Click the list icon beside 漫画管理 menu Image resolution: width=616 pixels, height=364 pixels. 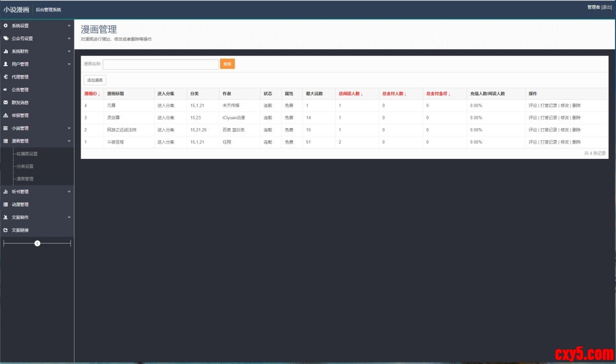[x=6, y=141]
